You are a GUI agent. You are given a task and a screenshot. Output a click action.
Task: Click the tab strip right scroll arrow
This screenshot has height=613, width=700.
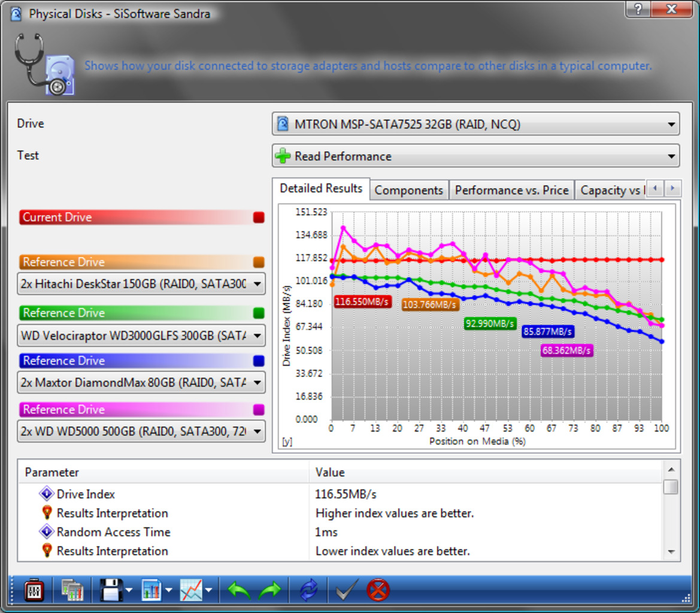[672, 189]
